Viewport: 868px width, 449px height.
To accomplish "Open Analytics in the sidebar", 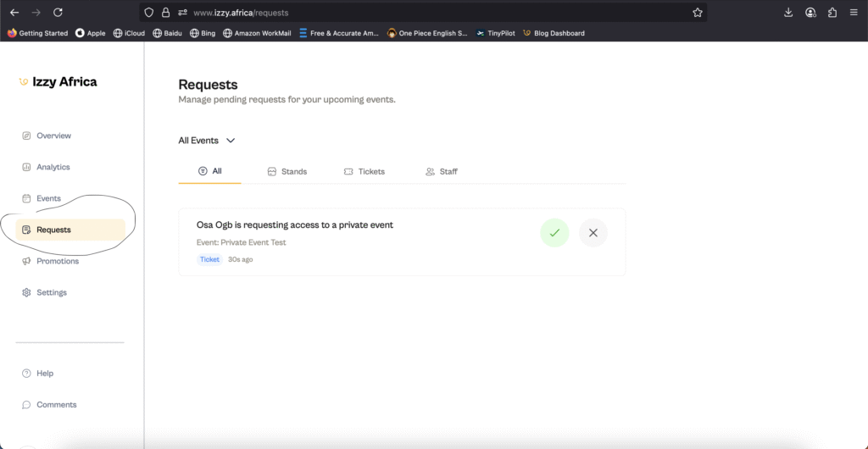I will pos(53,167).
